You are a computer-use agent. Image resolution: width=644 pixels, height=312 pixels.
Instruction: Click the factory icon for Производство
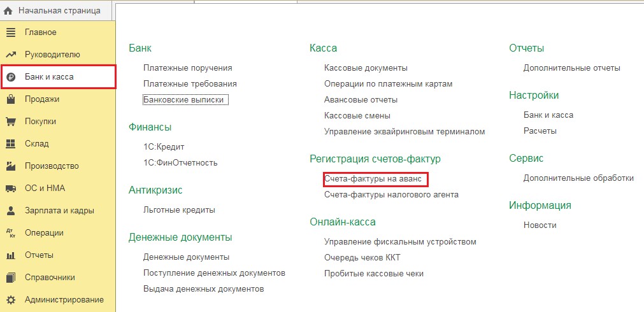tap(11, 166)
